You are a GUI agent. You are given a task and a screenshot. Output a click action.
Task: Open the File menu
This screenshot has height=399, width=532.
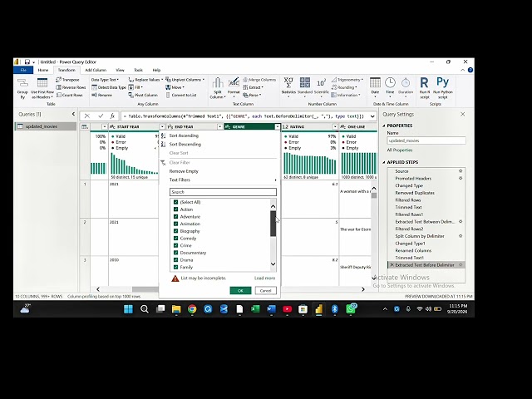[23, 70]
